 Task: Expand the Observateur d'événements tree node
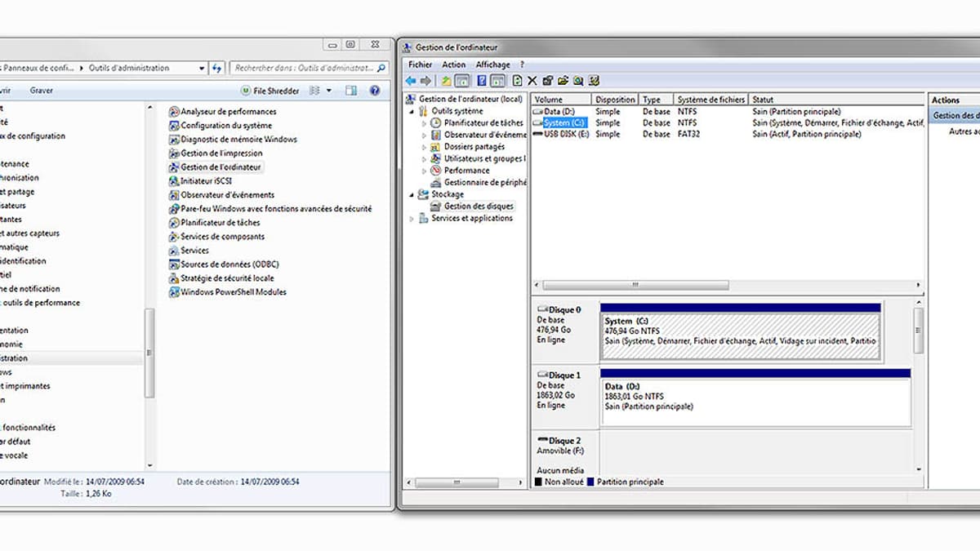[425, 135]
